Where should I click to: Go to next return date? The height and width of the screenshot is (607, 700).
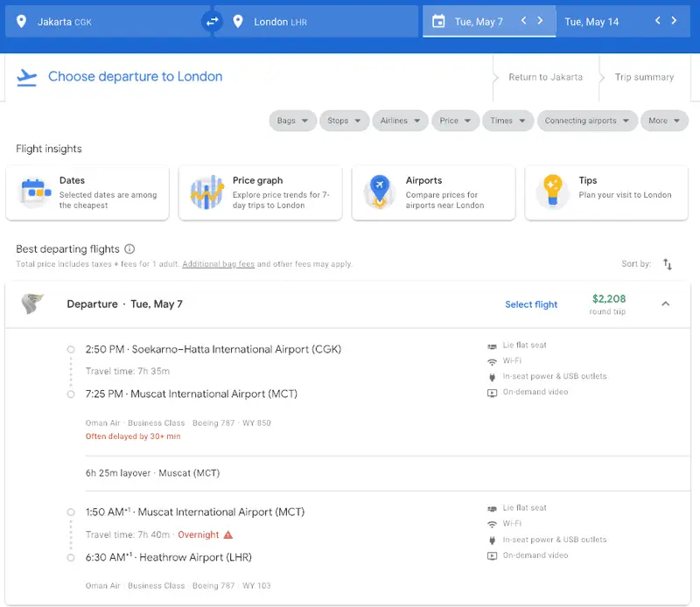(x=674, y=20)
